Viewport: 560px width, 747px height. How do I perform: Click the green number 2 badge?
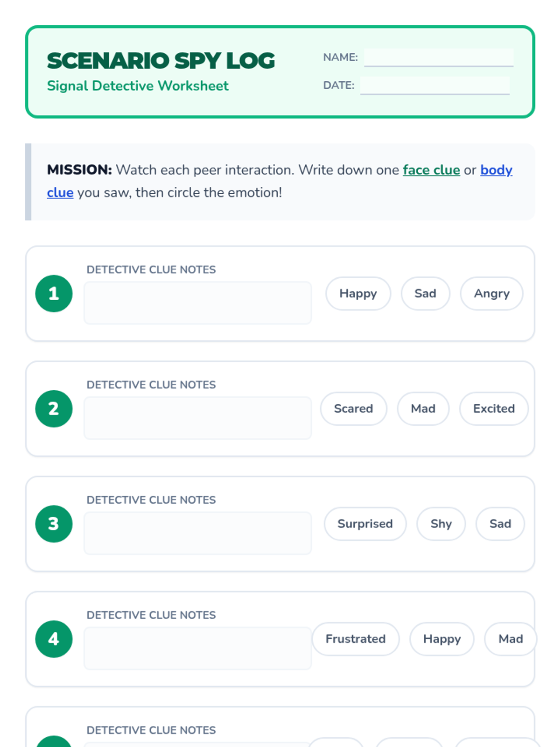pos(54,409)
